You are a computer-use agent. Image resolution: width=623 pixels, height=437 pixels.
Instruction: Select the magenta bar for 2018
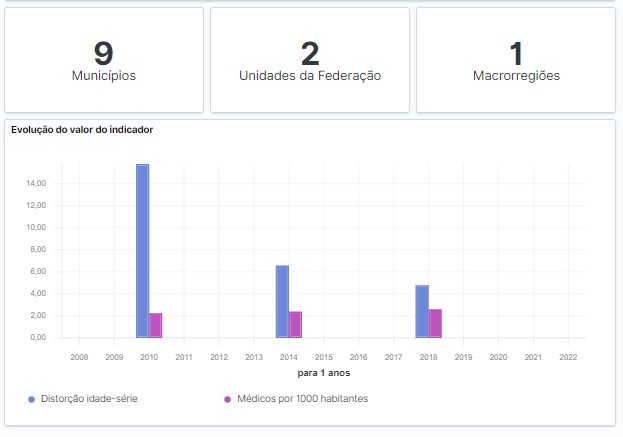click(435, 323)
